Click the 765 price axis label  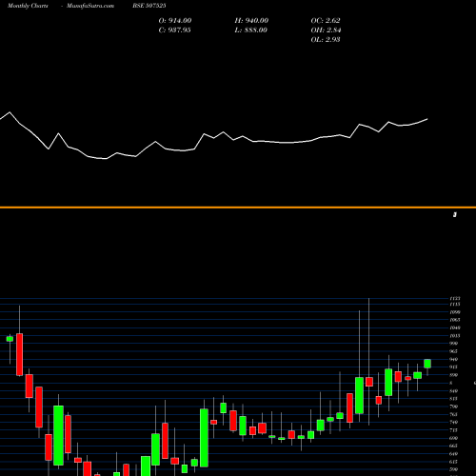tap(454, 414)
